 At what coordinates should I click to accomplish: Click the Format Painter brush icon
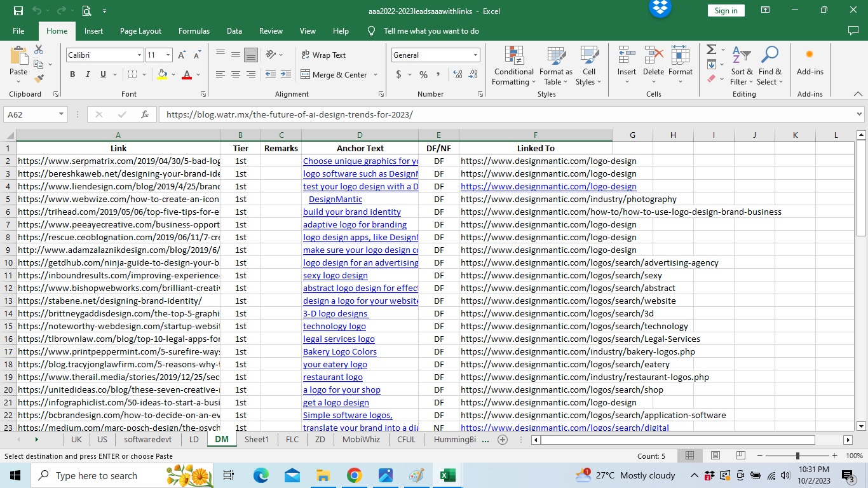pyautogui.click(x=39, y=79)
